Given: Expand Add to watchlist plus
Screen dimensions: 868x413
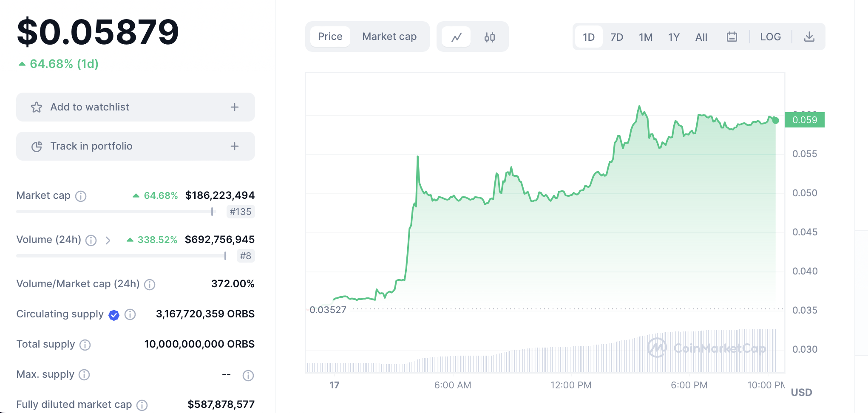Looking at the screenshot, I should tap(234, 107).
